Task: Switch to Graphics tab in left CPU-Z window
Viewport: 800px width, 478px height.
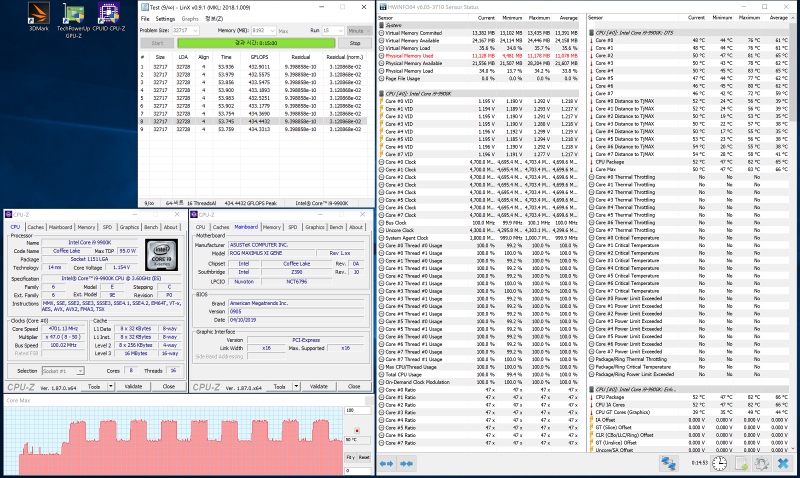Action: 129,227
